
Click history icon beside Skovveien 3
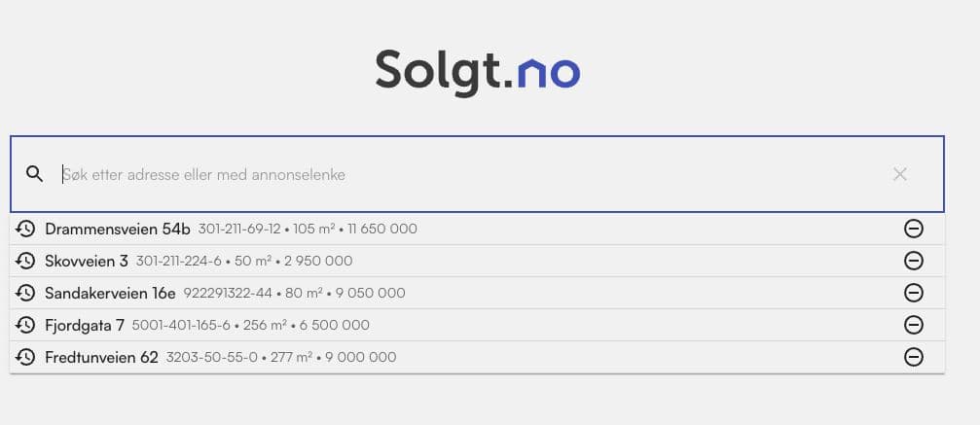pos(26,261)
